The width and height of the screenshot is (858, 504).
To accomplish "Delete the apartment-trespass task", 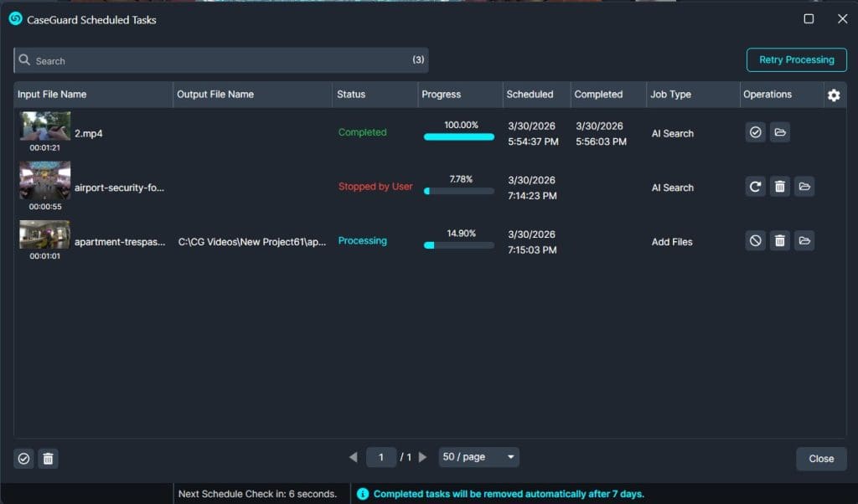I will (x=780, y=241).
